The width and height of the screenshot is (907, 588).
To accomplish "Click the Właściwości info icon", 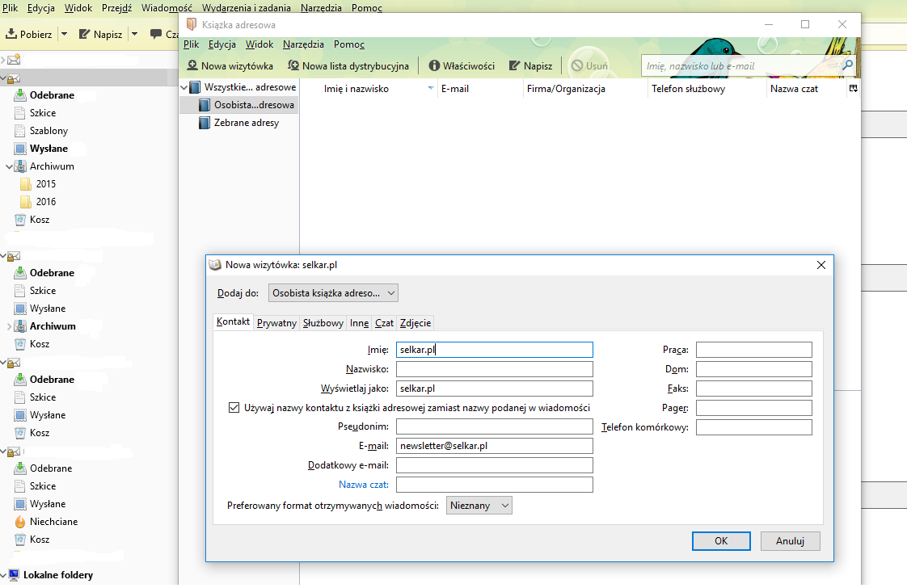I will pyautogui.click(x=434, y=66).
